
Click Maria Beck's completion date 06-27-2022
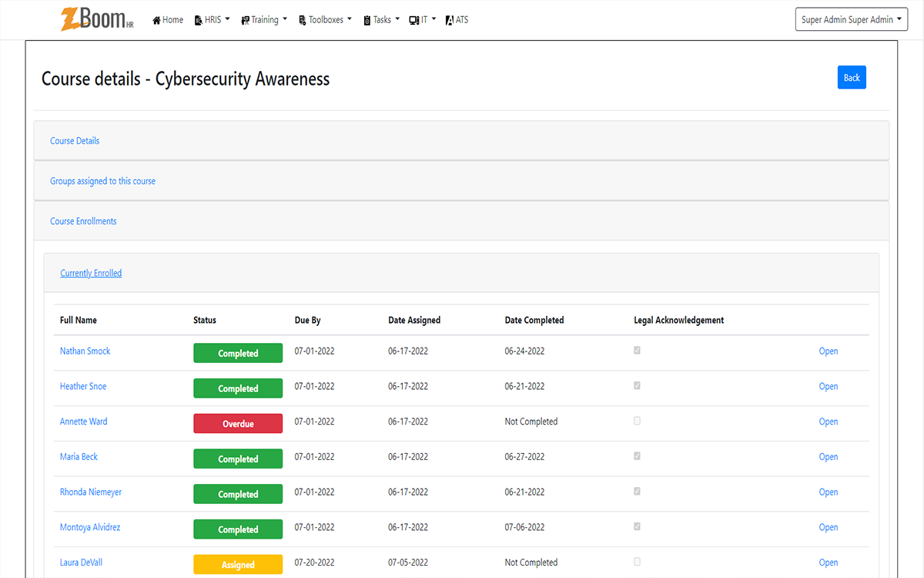[x=525, y=457]
